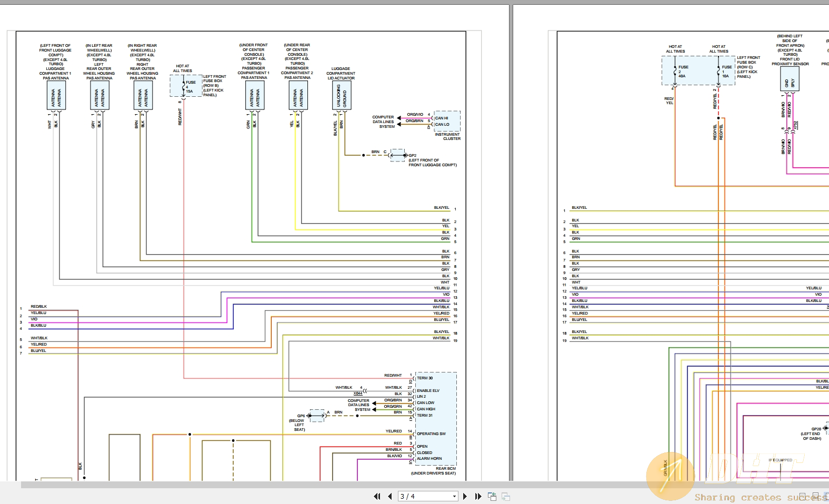Image resolution: width=829 pixels, height=504 pixels.
Task: Click the CAN HI label
Action: click(x=442, y=118)
